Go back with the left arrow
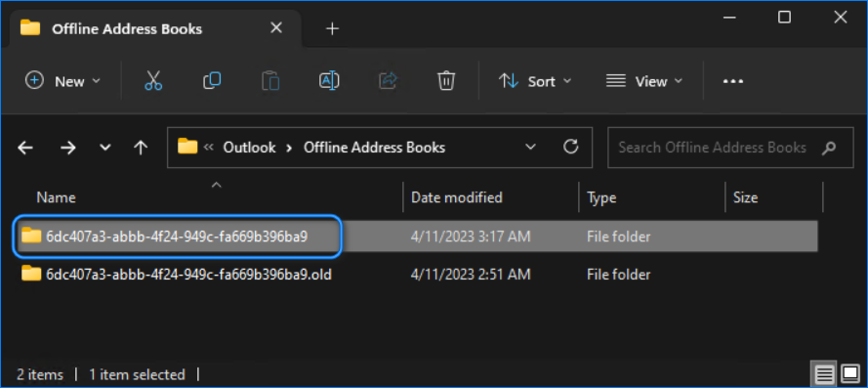The height and width of the screenshot is (388, 868). coord(25,148)
